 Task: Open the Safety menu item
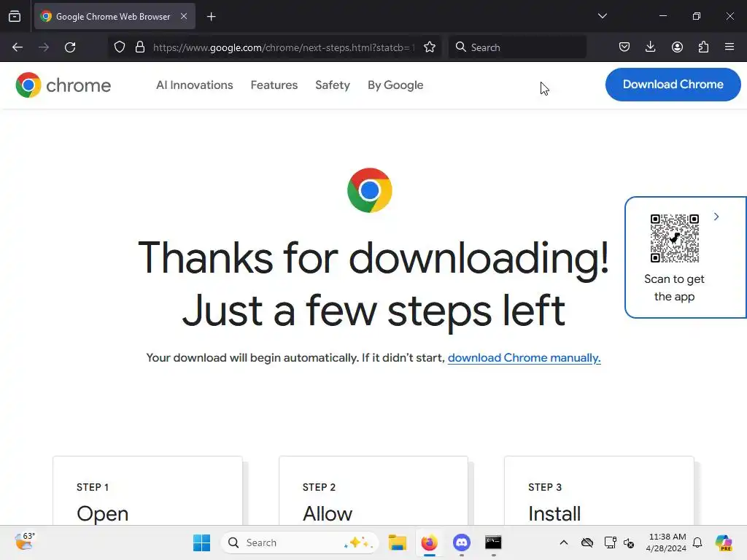[x=333, y=85]
